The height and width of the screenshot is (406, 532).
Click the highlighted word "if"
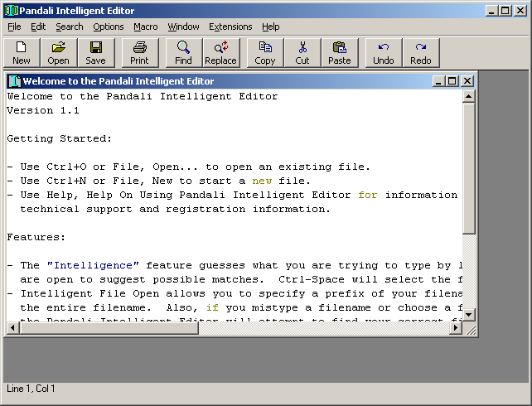(x=212, y=307)
